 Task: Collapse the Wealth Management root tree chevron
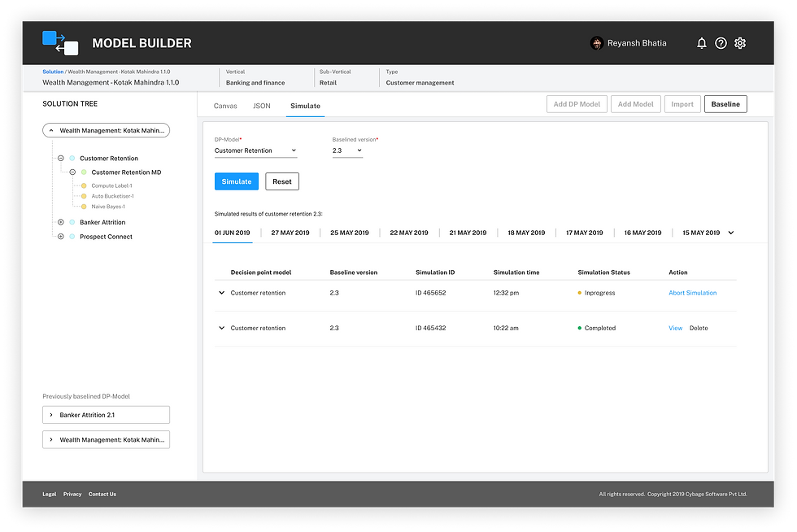[51, 131]
